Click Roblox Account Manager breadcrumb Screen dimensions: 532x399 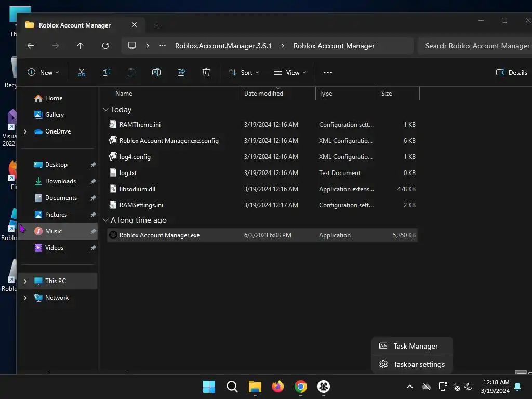pos(334,46)
